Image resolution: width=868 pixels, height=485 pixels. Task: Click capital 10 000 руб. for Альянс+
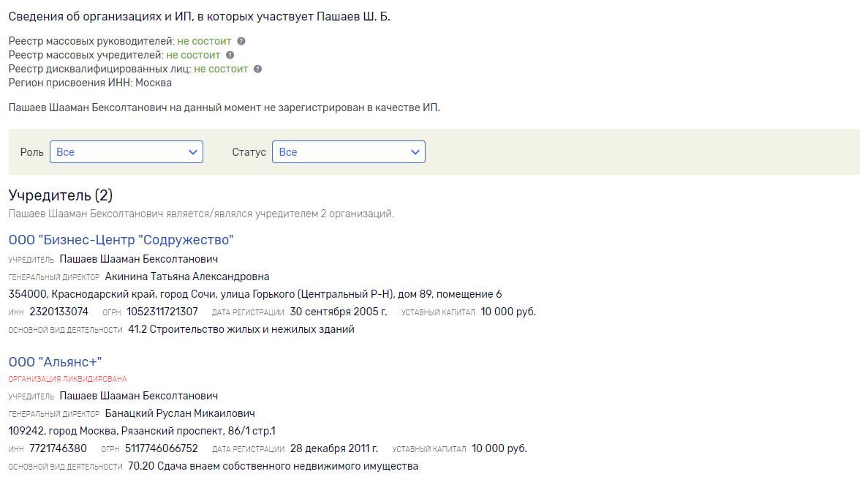pos(499,448)
